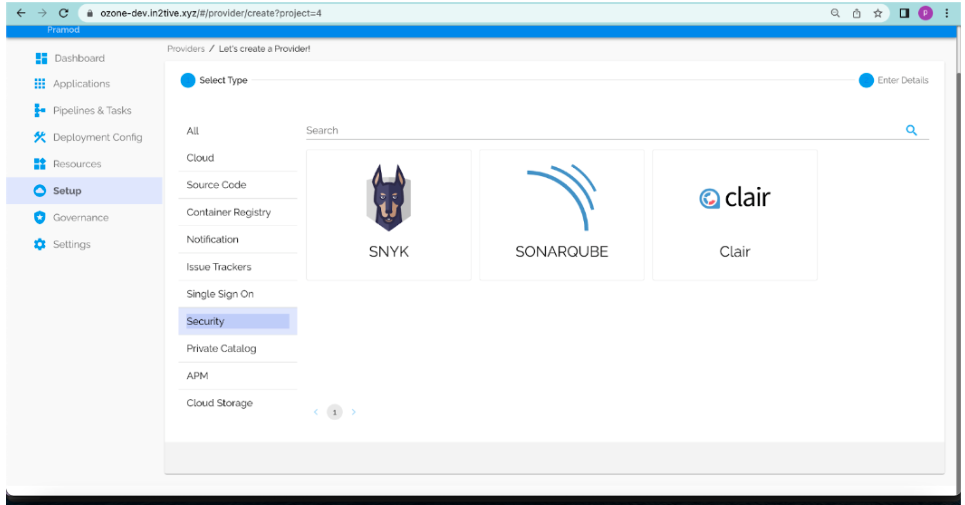Reload the page in browser toolbar
965x505 pixels.
point(64,13)
